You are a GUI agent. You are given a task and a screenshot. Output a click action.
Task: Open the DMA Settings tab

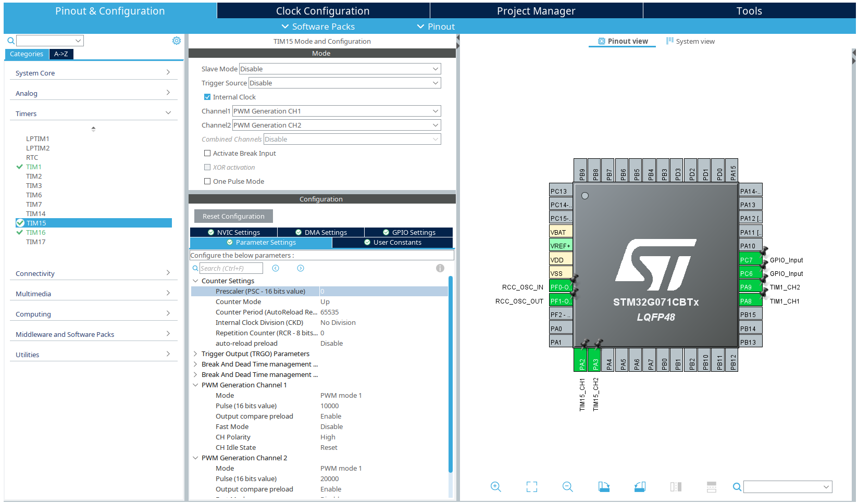(321, 232)
